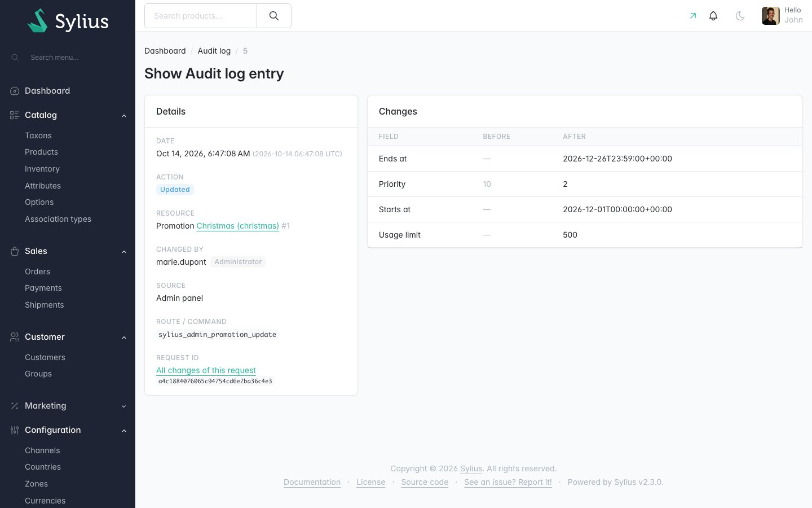The image size is (812, 508).
Task: Open the user avatar for John
Action: point(771,16)
